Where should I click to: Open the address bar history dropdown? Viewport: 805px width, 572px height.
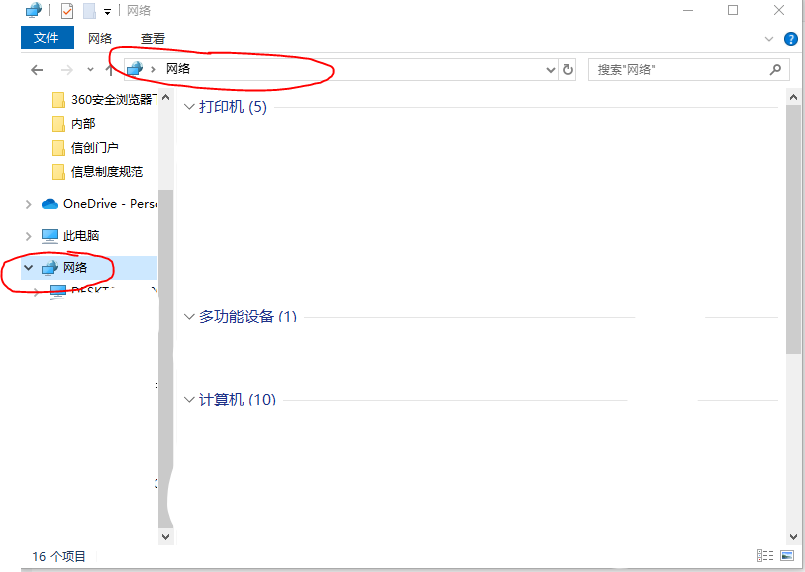click(x=550, y=69)
